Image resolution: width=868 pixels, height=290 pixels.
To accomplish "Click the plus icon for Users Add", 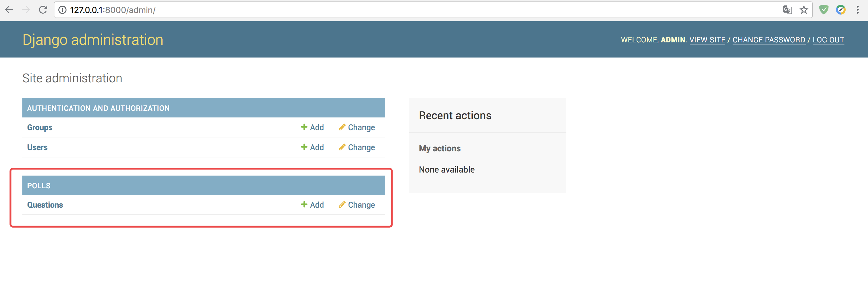I will click(304, 147).
